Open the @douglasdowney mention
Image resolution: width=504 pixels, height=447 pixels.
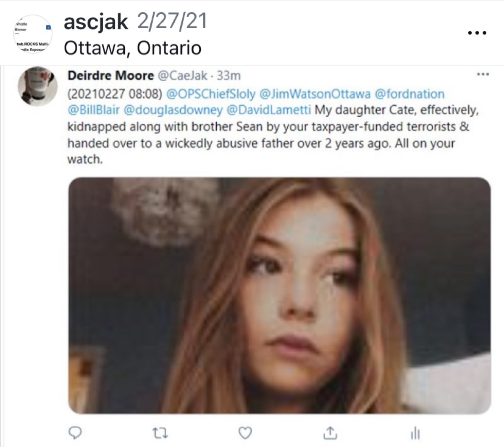[173, 110]
